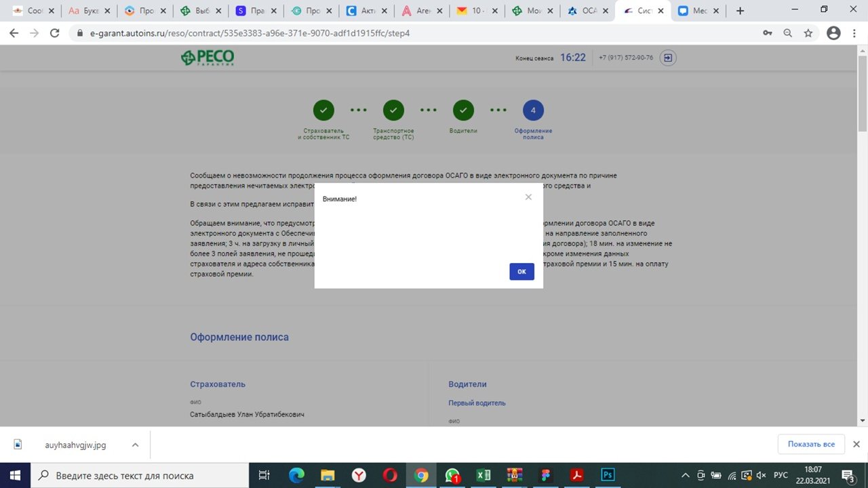Bookmark this page with the star icon
Viewport: 868px width, 488px height.
coord(808,33)
